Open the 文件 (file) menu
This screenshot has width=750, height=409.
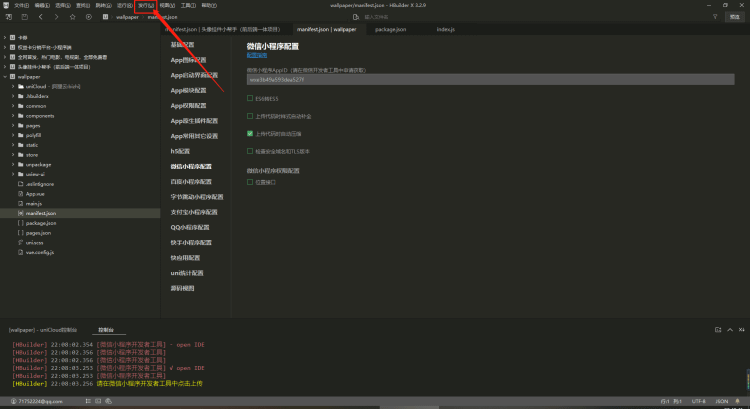[22, 5]
